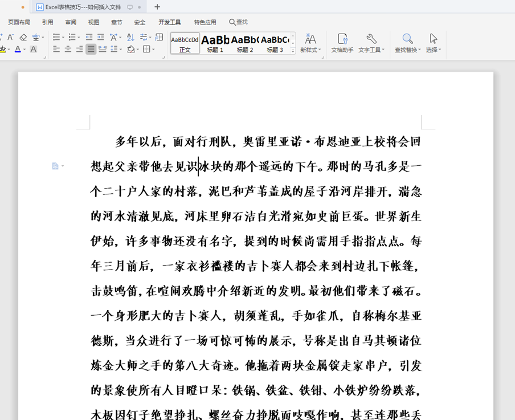Open the Review (审阅) tab
The height and width of the screenshot is (420, 515).
[x=71, y=22]
